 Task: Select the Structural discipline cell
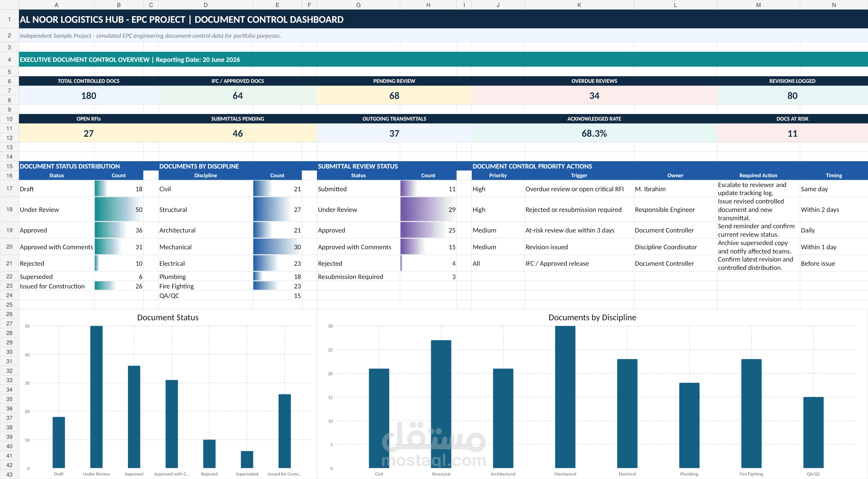coord(205,209)
